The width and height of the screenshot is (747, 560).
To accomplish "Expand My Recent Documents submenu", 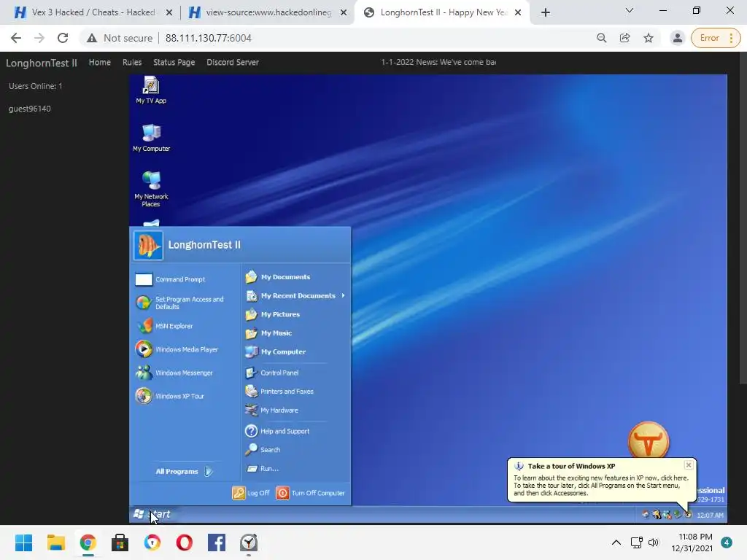I will coord(295,296).
